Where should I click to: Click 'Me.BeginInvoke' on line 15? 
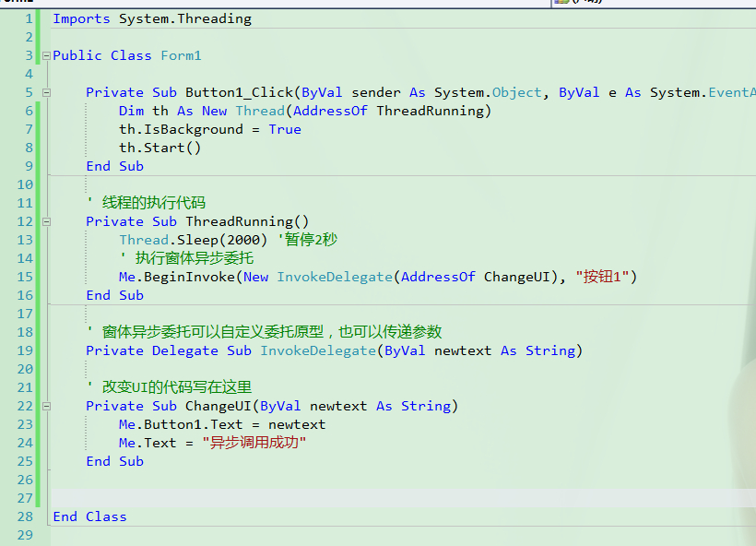click(176, 277)
